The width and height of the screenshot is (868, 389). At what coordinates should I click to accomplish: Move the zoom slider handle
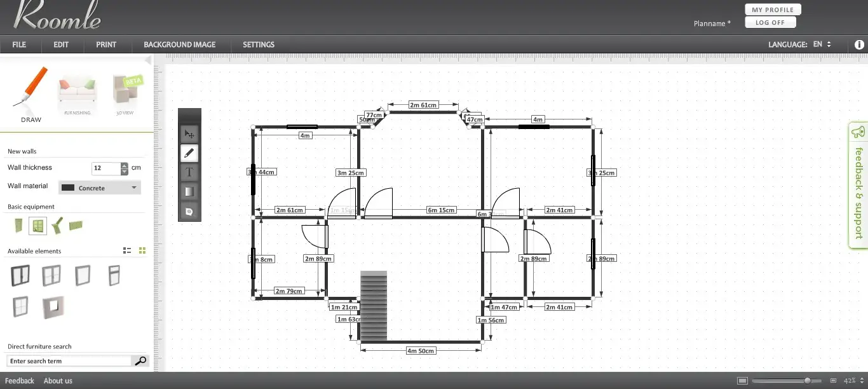(x=807, y=381)
